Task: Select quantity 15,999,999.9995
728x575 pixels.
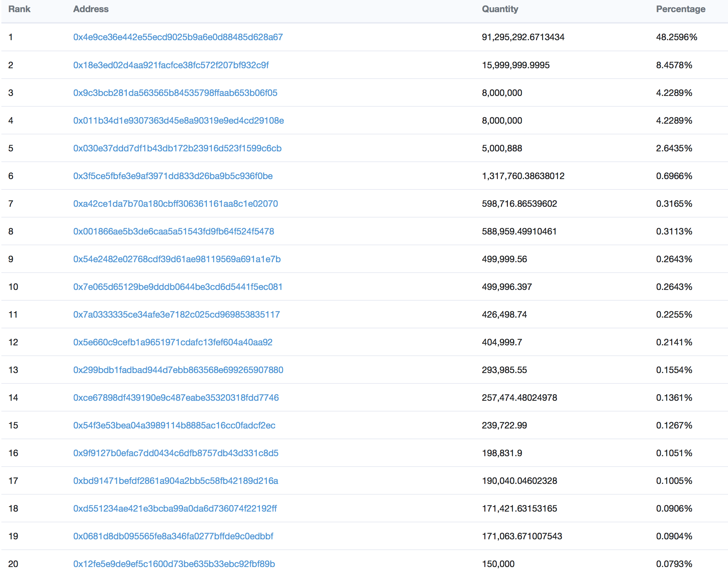Action: 516,65
